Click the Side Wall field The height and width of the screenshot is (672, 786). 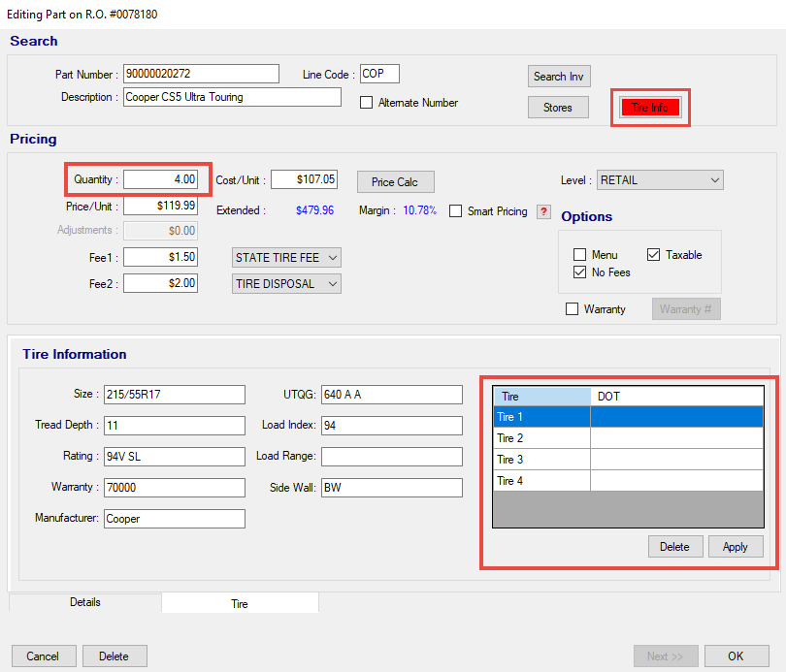pos(392,488)
